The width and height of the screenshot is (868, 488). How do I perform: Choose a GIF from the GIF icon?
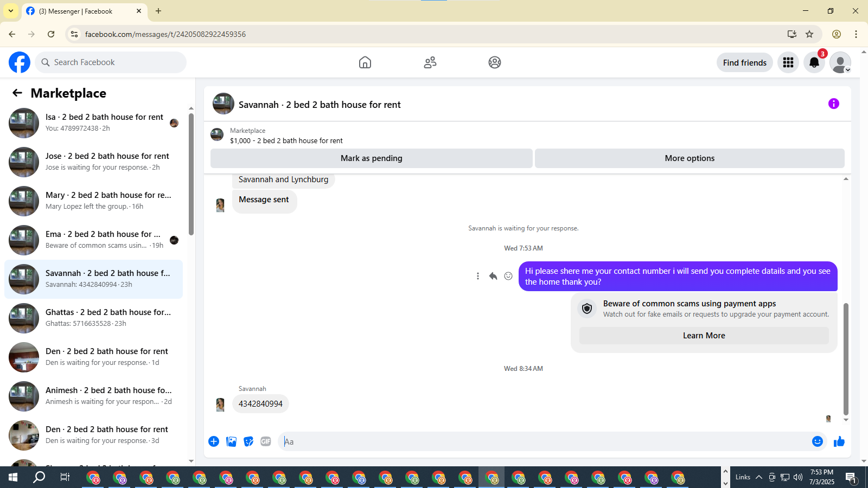click(x=266, y=441)
